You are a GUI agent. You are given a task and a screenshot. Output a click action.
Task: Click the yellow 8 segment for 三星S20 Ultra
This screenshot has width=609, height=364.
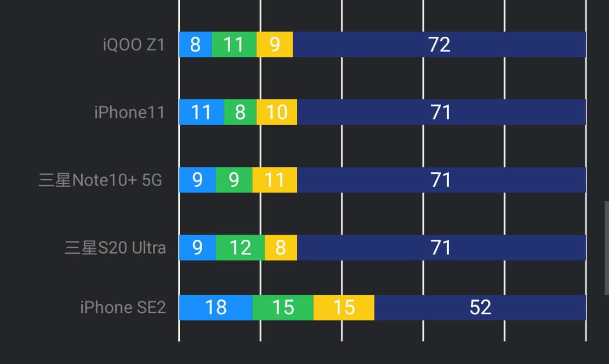(x=281, y=248)
